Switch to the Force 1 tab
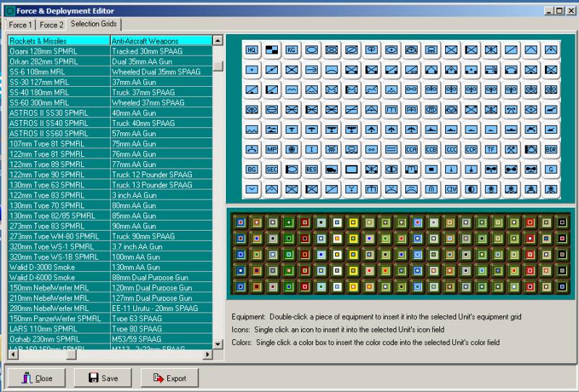This screenshot has width=579, height=392. click(20, 25)
